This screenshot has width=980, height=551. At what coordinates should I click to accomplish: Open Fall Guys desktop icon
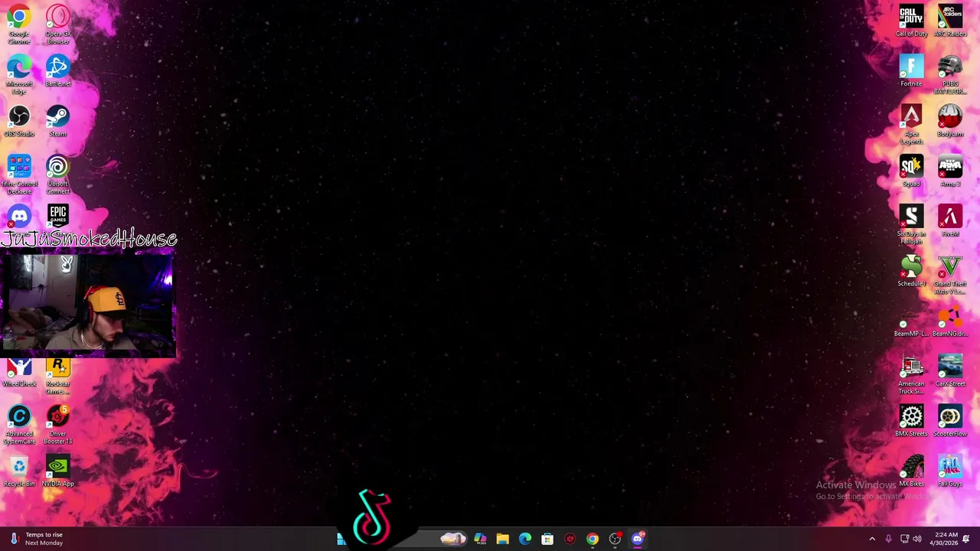point(950,471)
